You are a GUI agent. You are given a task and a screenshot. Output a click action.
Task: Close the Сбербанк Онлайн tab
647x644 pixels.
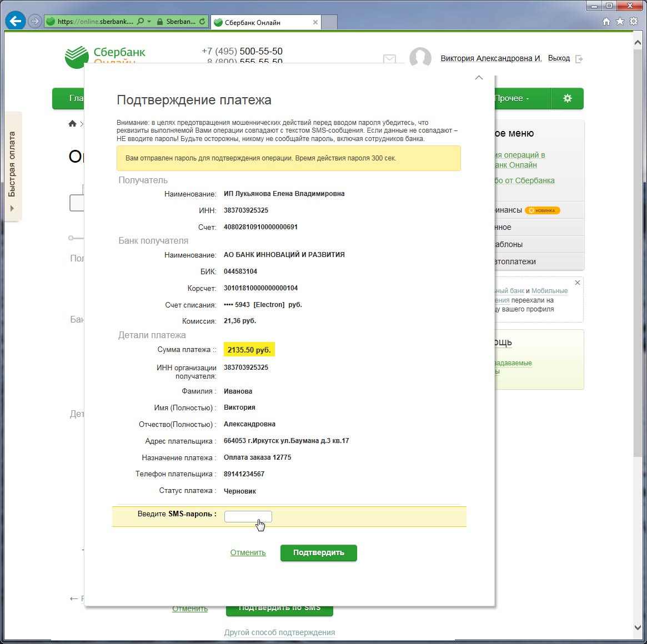click(x=315, y=22)
